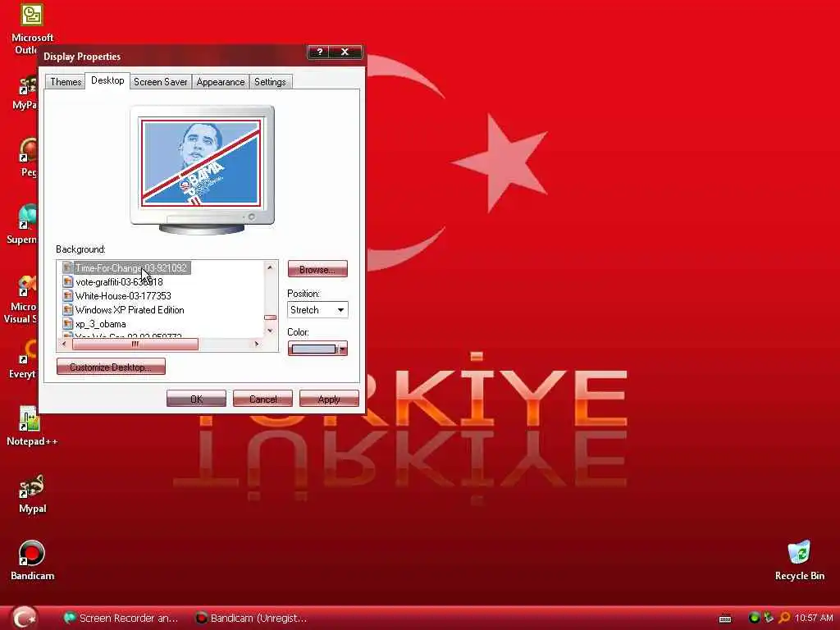Click the Display Properties title bar

click(174, 56)
